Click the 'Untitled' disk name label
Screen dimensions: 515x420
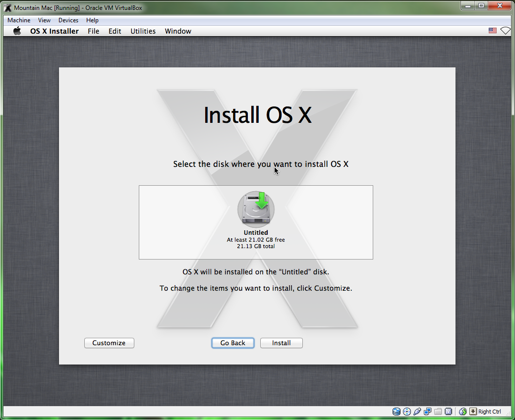tap(256, 233)
